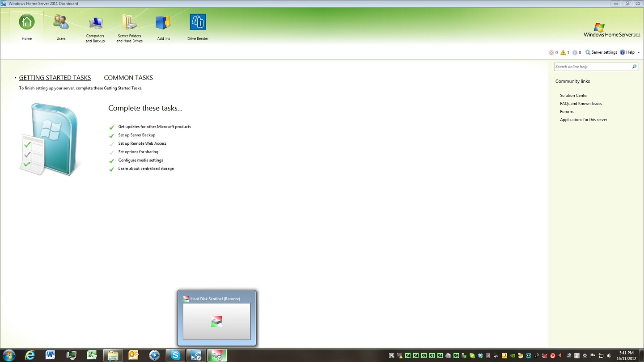Open Applications for this server link
Viewport: 644px width, 362px height.
584,120
